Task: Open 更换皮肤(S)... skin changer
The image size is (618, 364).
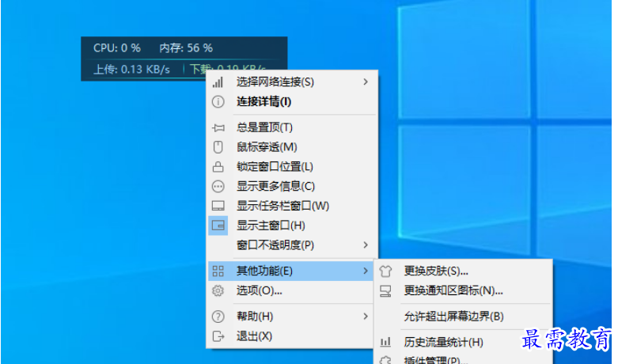Action: [463, 271]
